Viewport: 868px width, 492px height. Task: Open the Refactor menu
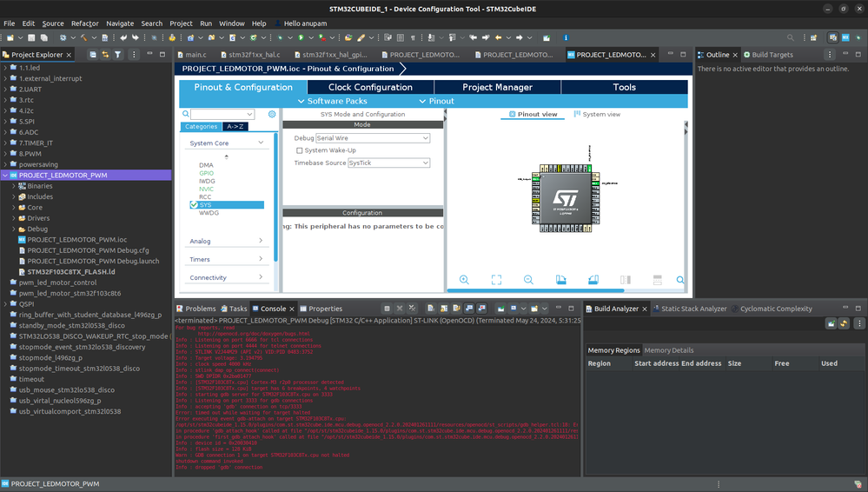(x=84, y=23)
